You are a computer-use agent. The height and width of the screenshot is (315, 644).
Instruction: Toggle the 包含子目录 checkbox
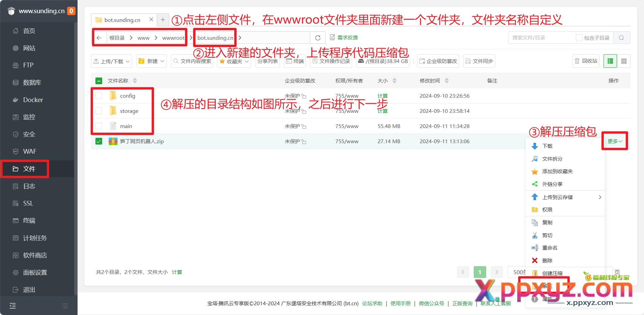579,38
